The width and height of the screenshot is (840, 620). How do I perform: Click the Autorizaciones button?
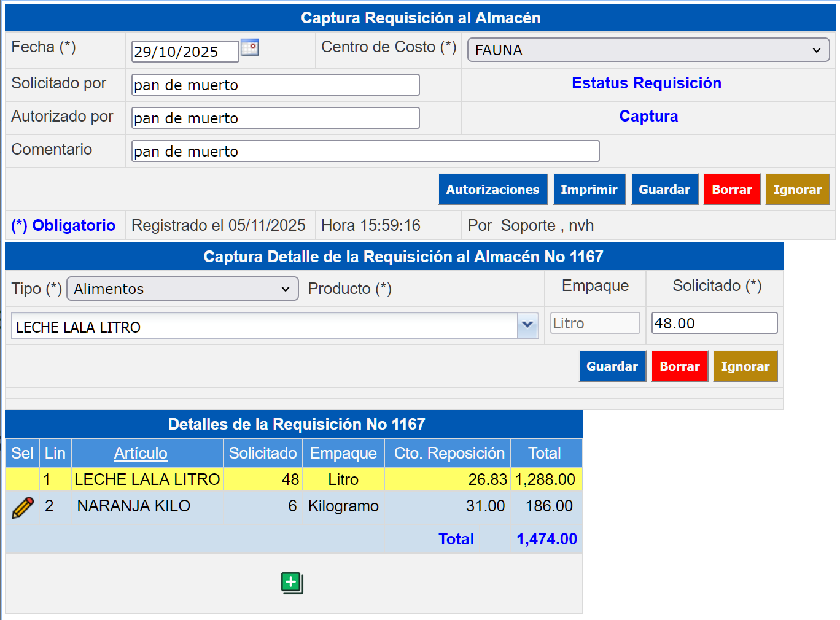492,190
